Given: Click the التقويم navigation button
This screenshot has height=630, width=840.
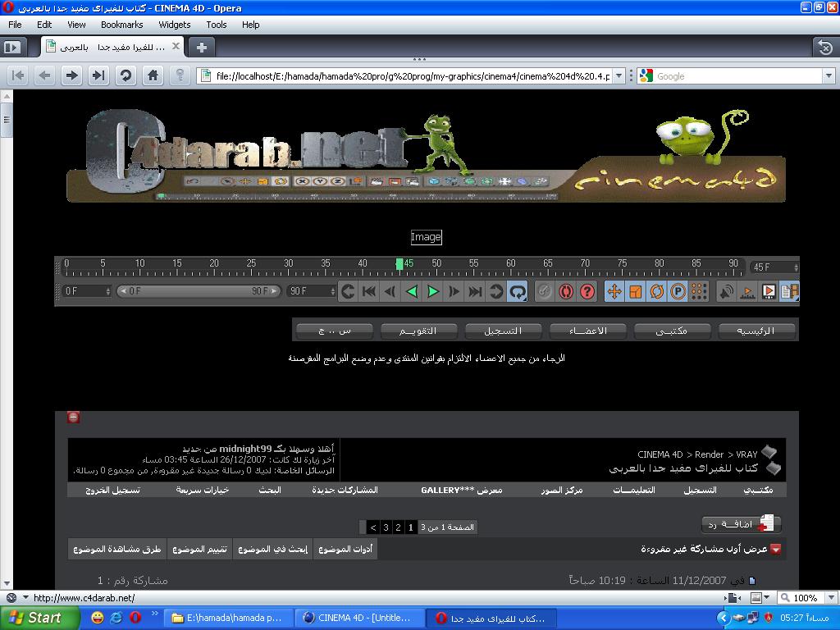Looking at the screenshot, I should (418, 331).
